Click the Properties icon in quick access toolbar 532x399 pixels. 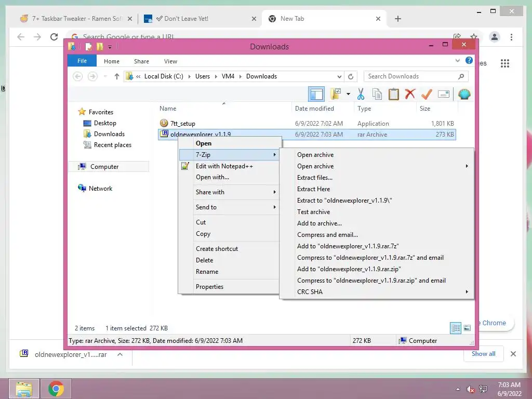pyautogui.click(x=88, y=46)
